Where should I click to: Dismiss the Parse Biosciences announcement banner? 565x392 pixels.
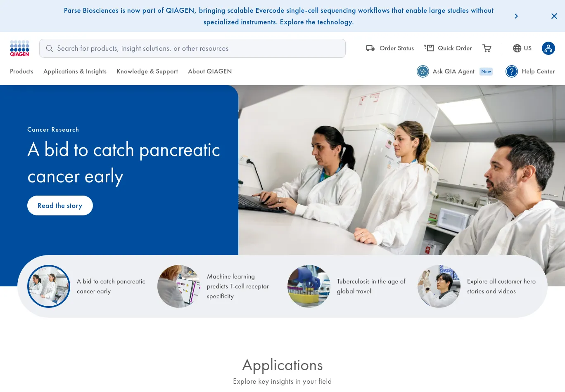[554, 16]
